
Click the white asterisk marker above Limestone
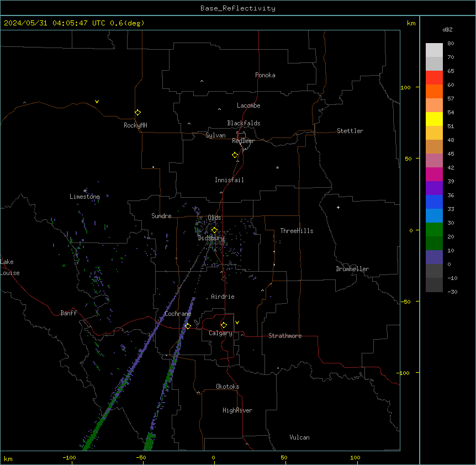[85, 191]
